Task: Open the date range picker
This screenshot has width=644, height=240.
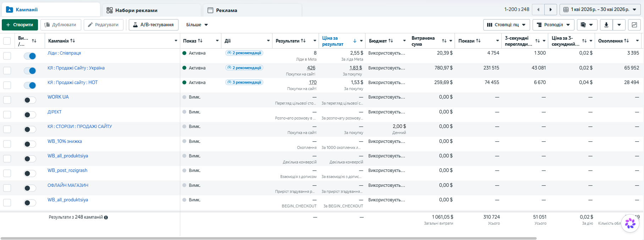Action: 600,10
